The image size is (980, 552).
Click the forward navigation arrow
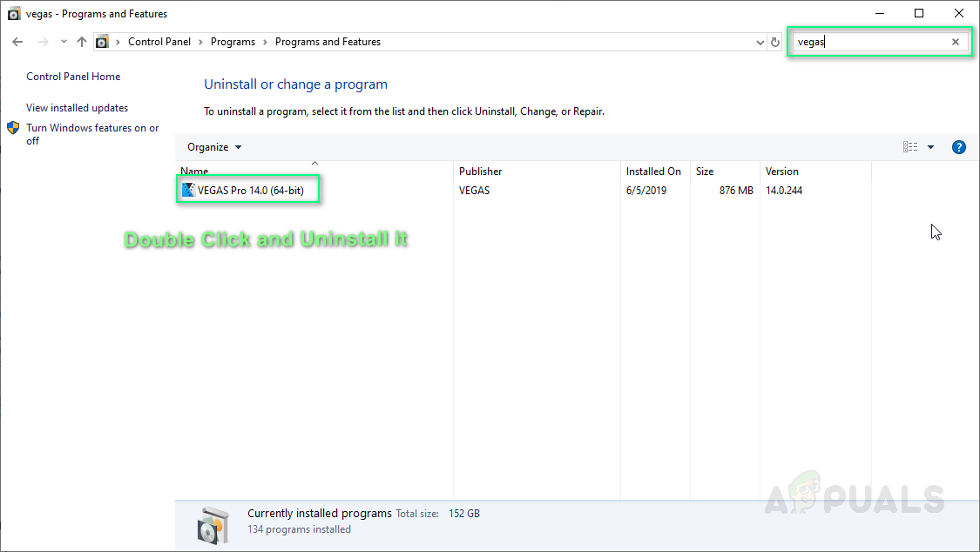click(x=44, y=42)
